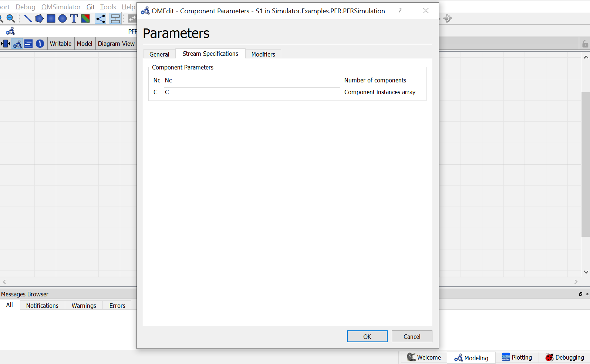Click diagram vertical scrollbar up arrow

point(586,57)
